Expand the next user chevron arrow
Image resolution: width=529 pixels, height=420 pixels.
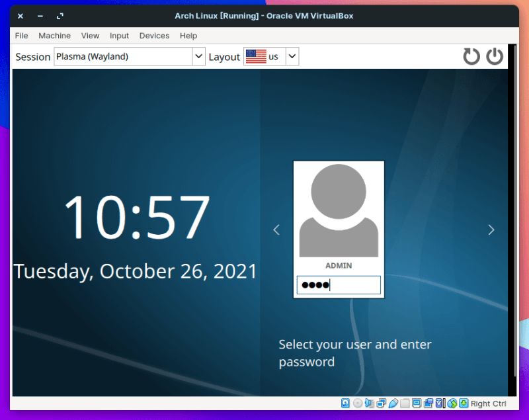coord(491,230)
